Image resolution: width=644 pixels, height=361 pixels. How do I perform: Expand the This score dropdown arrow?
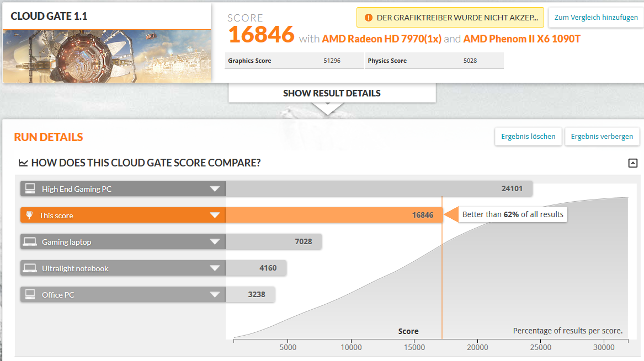tap(215, 215)
